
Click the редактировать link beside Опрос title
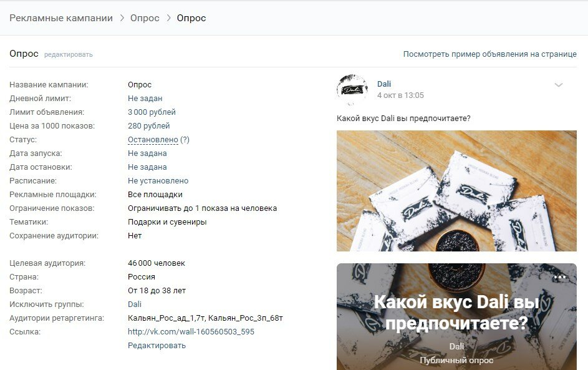pos(68,54)
